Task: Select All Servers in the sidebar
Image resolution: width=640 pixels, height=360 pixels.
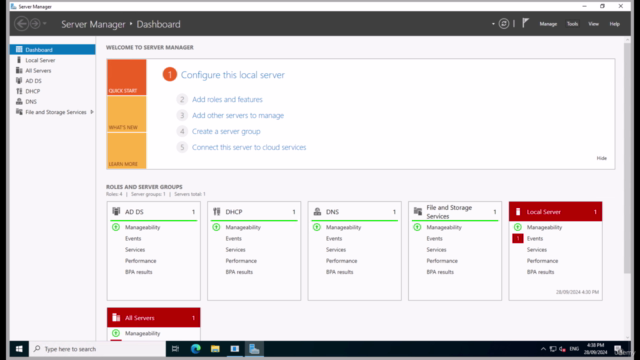Action: click(x=53, y=70)
